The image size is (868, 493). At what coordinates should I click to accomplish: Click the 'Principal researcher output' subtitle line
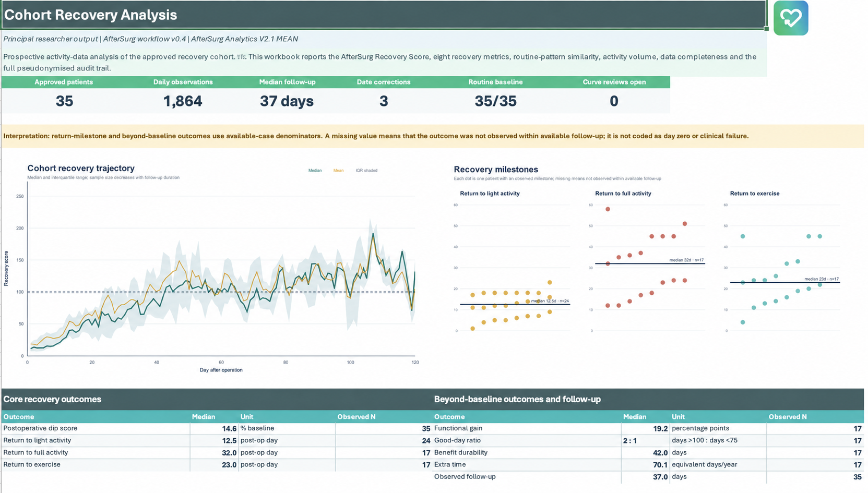(x=151, y=39)
